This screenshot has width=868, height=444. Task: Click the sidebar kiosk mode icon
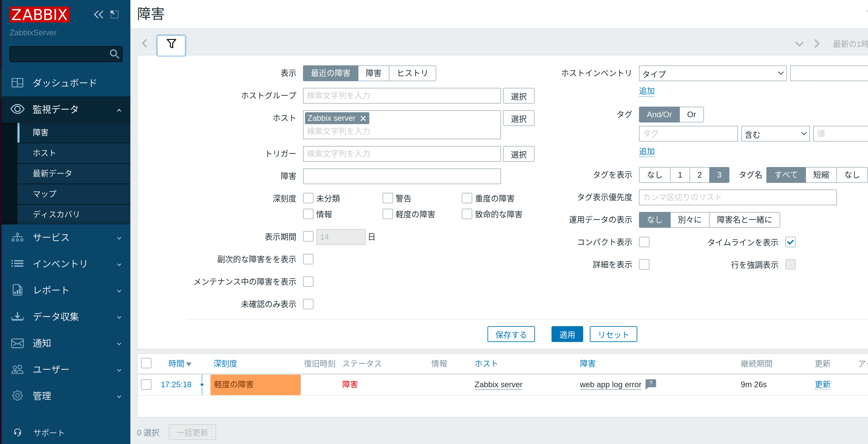click(x=115, y=15)
